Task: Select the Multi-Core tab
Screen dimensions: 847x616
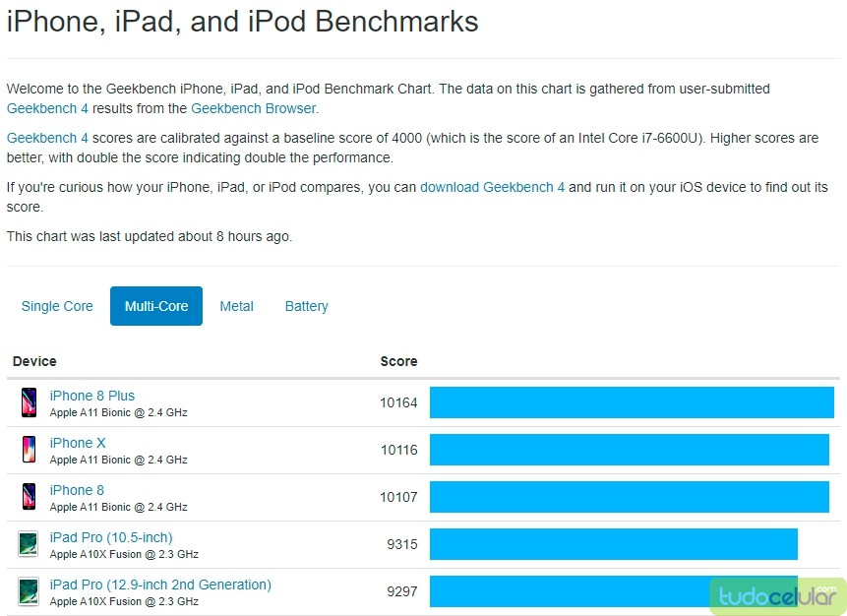Action: click(x=156, y=306)
